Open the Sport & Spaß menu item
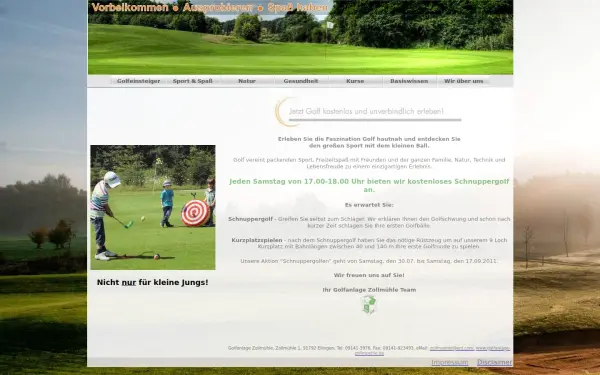 tap(192, 81)
